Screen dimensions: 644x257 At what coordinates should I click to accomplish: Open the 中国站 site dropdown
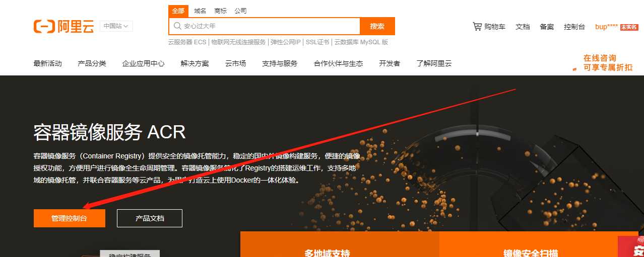[x=116, y=26]
